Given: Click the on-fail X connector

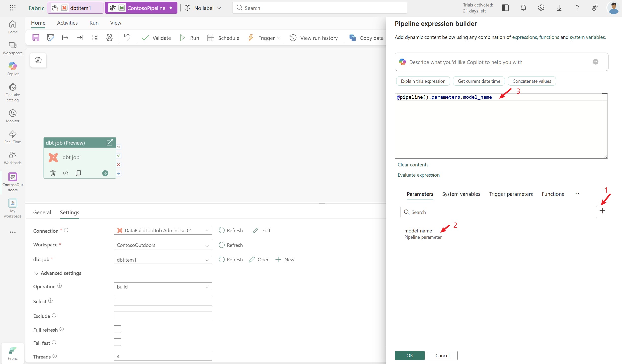Looking at the screenshot, I should click(x=119, y=165).
